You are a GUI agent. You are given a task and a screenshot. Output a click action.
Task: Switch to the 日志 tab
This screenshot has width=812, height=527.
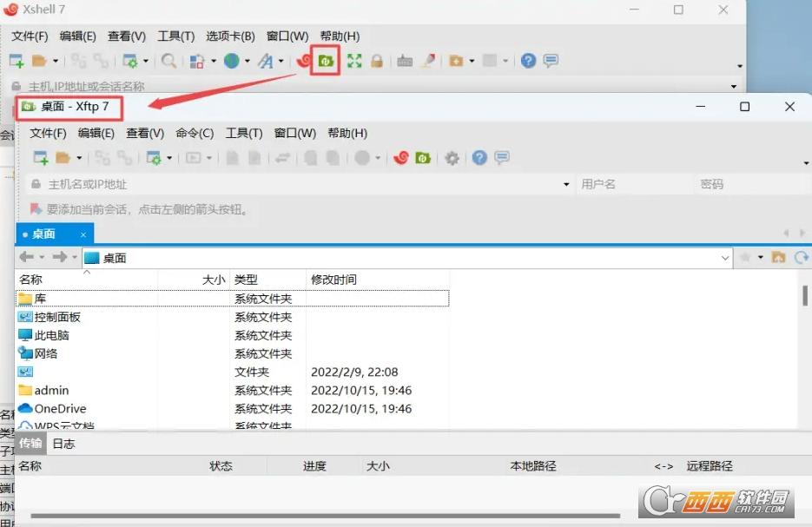pos(63,444)
